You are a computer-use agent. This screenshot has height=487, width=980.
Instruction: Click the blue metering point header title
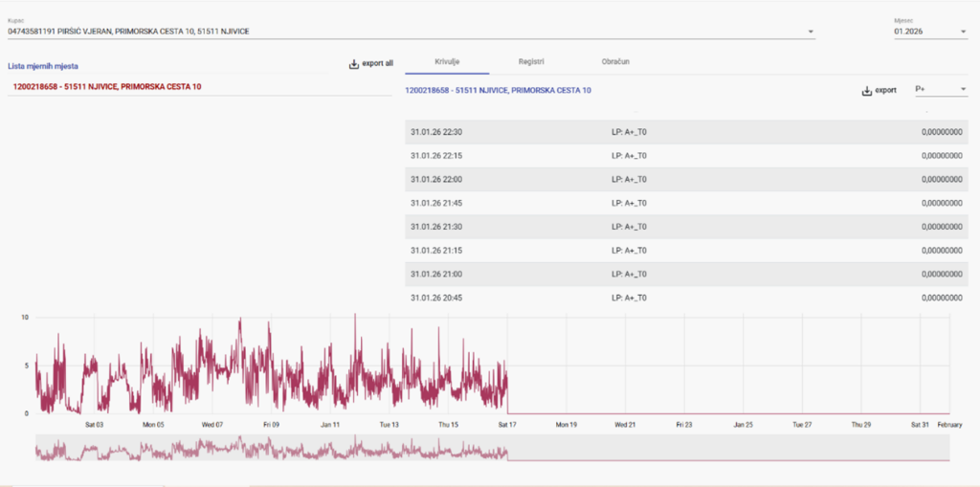pyautogui.click(x=498, y=91)
